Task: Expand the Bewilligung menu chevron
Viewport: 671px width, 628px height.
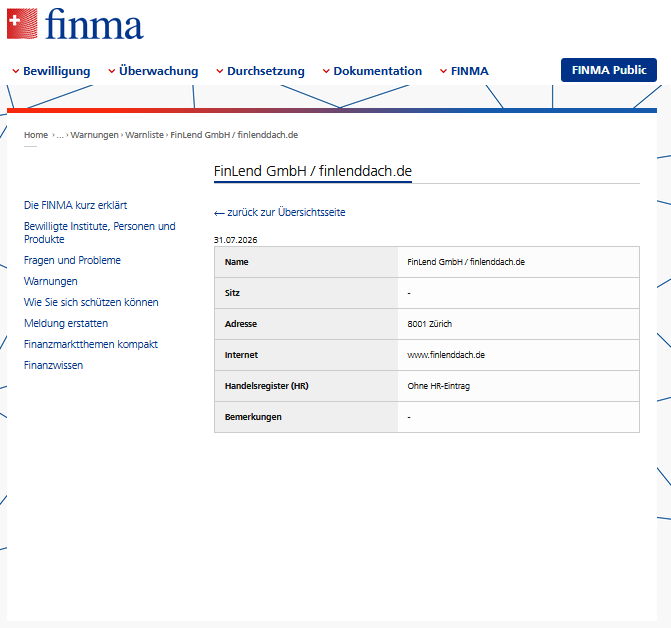Action: click(16, 71)
